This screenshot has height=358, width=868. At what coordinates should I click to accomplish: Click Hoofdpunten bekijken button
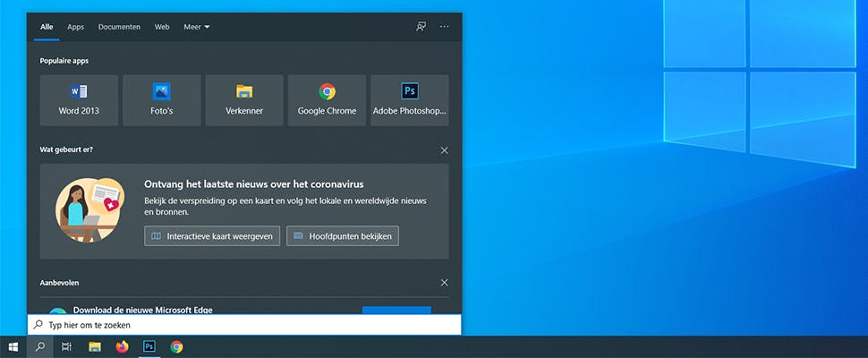(x=343, y=235)
